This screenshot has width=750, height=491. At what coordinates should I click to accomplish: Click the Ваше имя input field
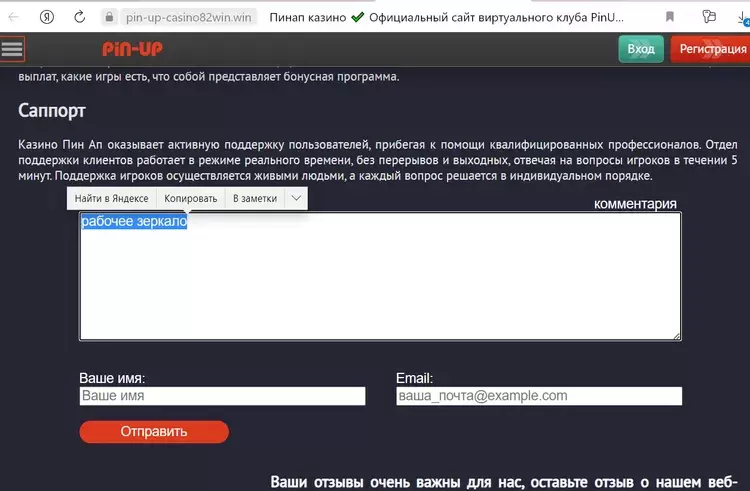222,396
